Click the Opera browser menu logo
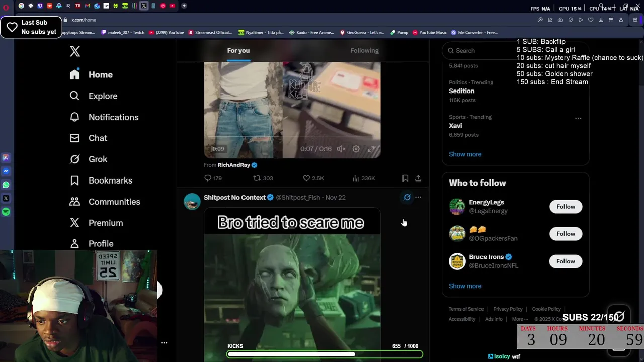Screen dimensions: 644x362 click(x=6, y=8)
